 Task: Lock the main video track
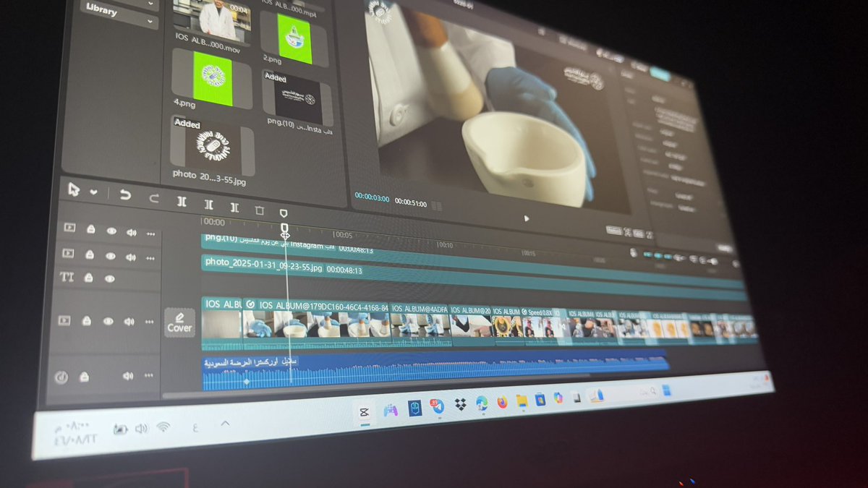tap(87, 321)
